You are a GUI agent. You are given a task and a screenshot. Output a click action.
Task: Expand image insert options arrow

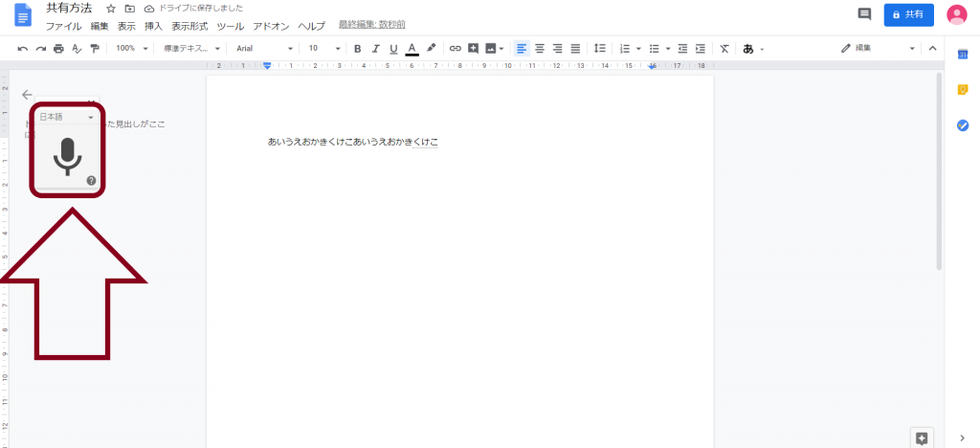pos(501,48)
